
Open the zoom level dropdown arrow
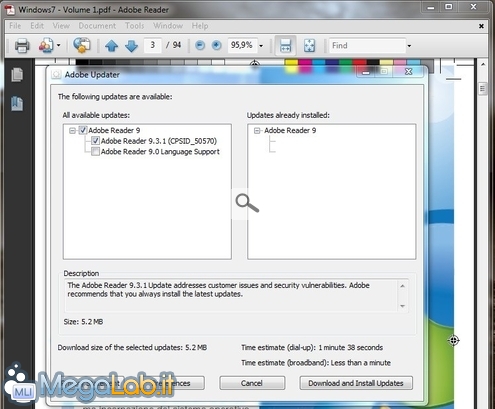click(x=261, y=46)
